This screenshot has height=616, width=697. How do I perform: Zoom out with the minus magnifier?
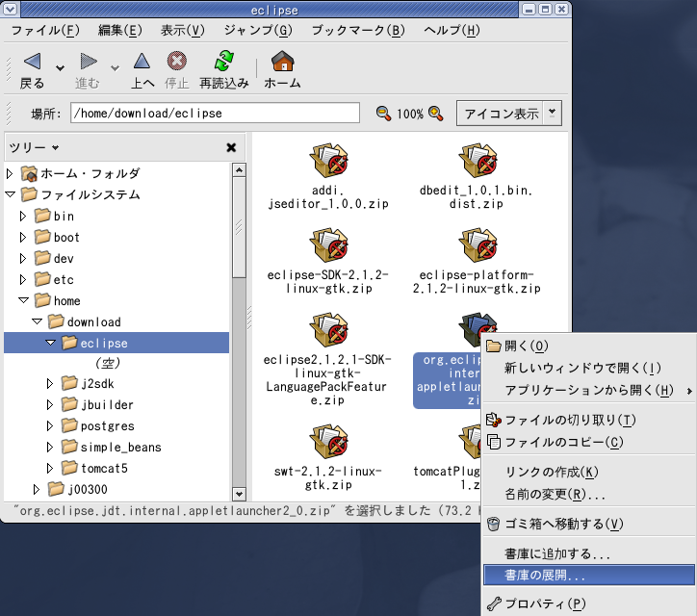tap(383, 114)
